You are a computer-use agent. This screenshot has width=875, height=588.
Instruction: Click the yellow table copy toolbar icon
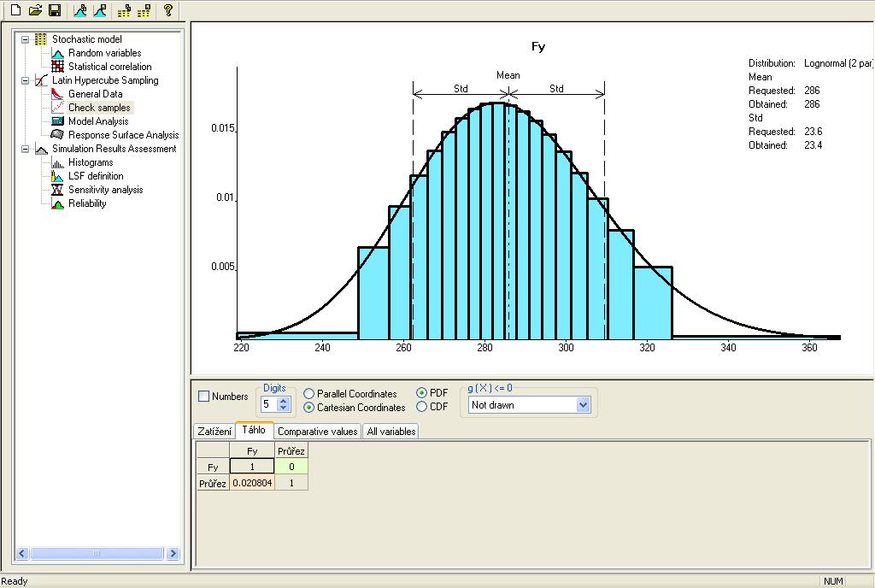point(125,10)
